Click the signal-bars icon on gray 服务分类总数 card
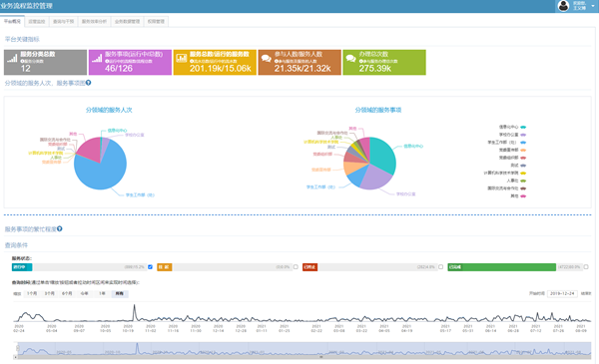The width and height of the screenshot is (599, 364). click(x=12, y=59)
